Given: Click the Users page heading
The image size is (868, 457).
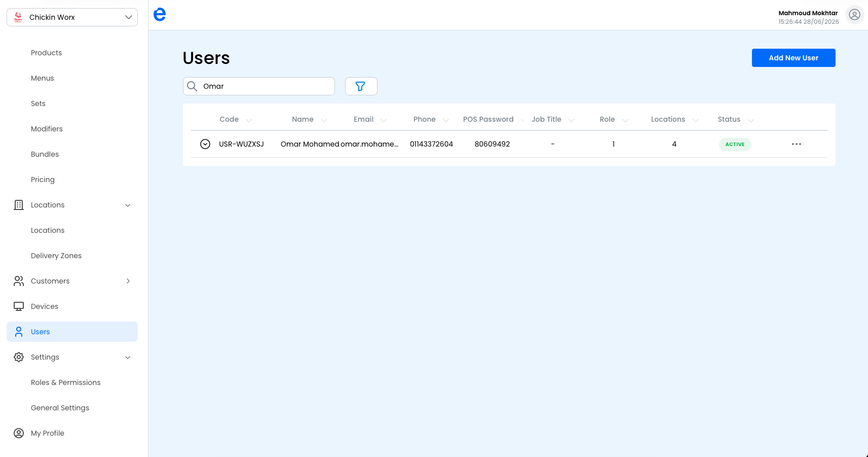Looking at the screenshot, I should point(206,58).
